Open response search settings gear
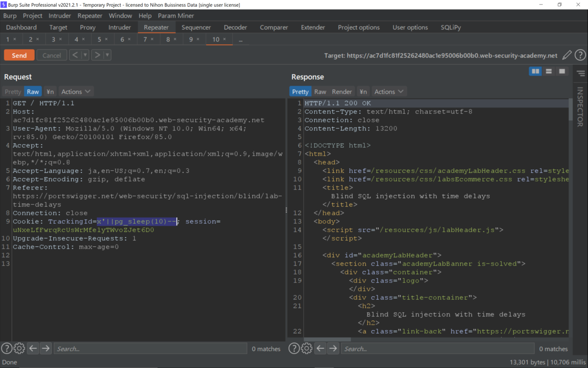This screenshot has width=588, height=368. point(307,348)
